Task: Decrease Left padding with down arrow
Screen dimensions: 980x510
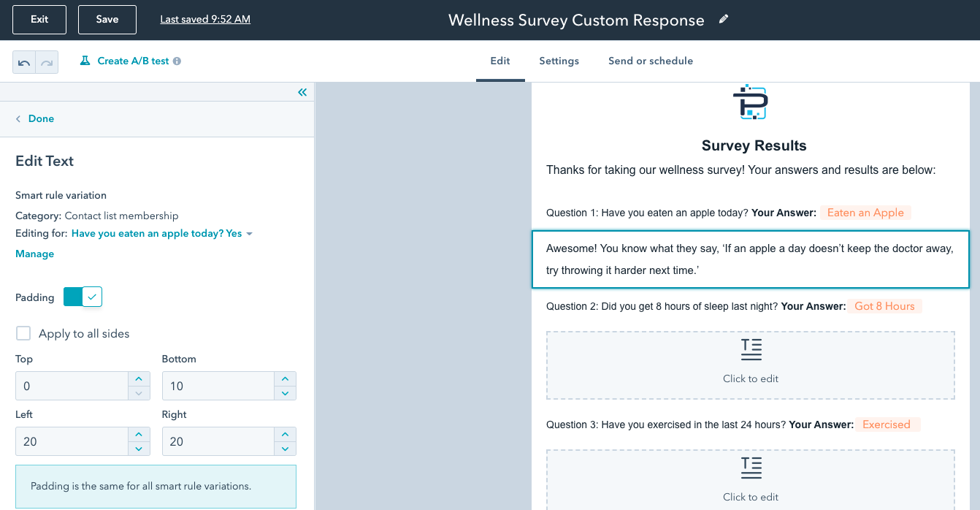Action: point(139,449)
